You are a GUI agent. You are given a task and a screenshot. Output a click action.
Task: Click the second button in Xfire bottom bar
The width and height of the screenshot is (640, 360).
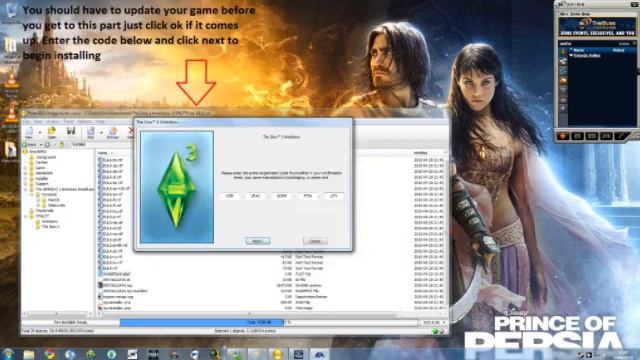tap(578, 136)
